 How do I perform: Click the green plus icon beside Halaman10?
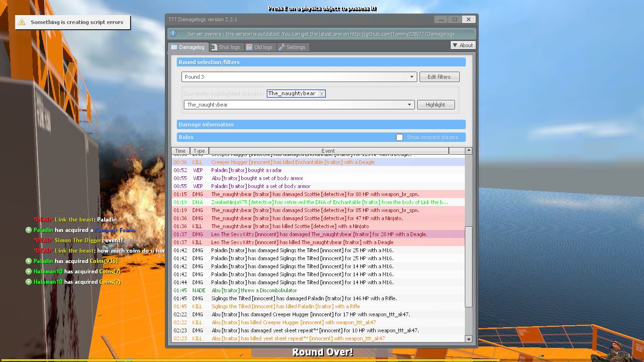29,271
